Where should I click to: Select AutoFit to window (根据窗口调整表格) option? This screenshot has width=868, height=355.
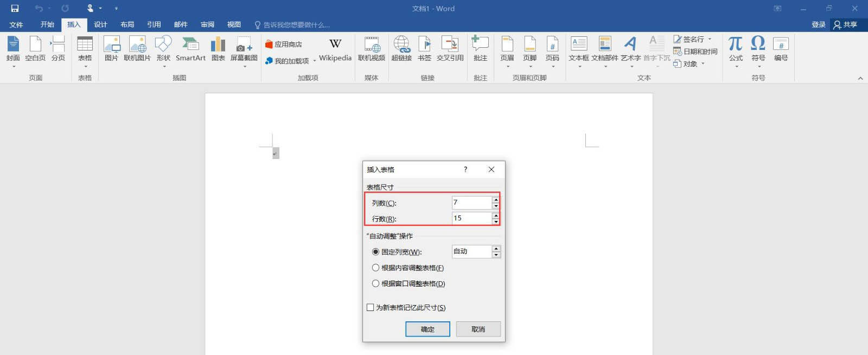409,283
